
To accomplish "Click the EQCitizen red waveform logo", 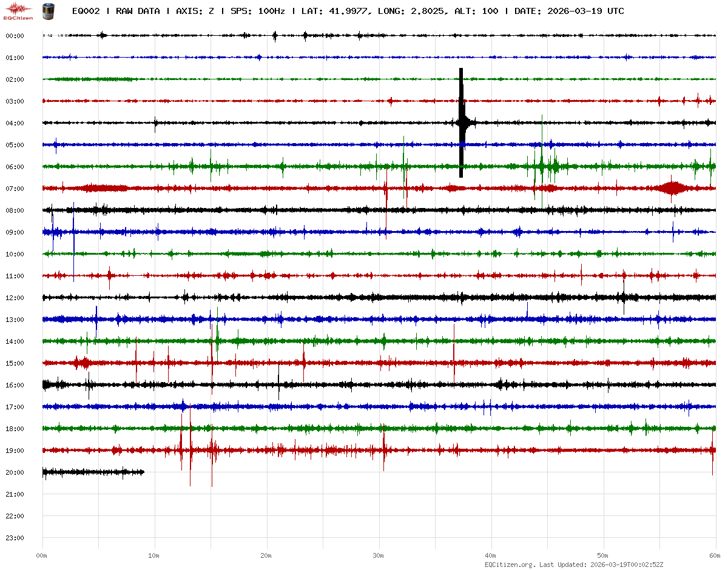I will (18, 10).
